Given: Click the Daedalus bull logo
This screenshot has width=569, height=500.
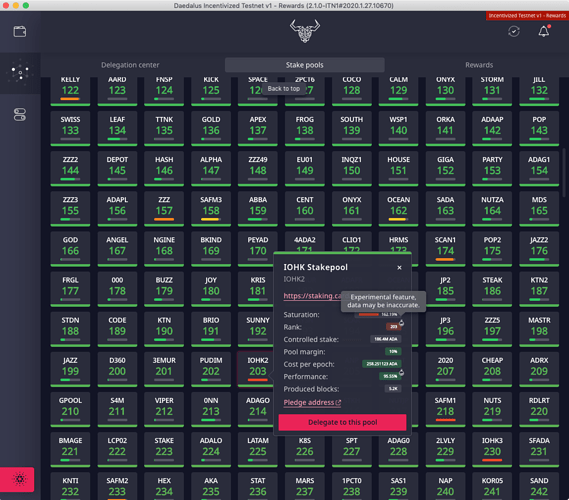Looking at the screenshot, I should coord(304,31).
